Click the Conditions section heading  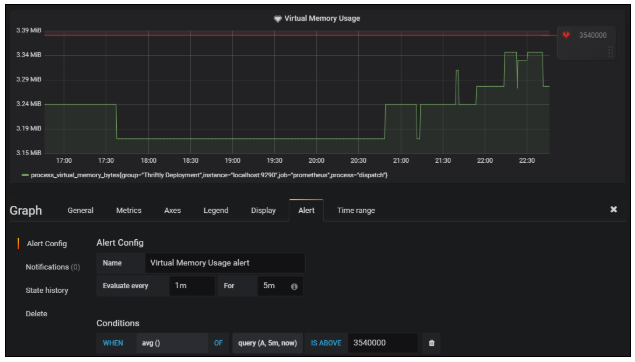click(118, 323)
